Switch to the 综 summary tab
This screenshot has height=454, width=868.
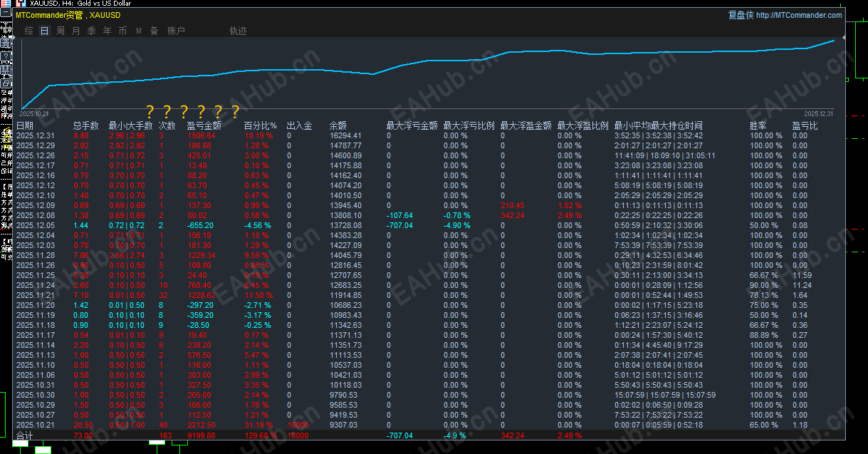pyautogui.click(x=28, y=31)
